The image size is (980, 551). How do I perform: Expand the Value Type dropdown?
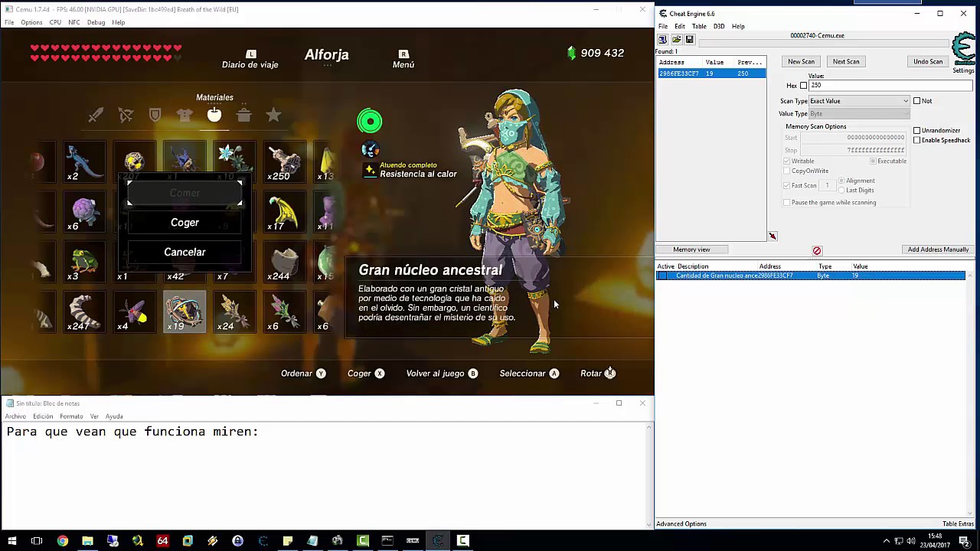point(906,113)
